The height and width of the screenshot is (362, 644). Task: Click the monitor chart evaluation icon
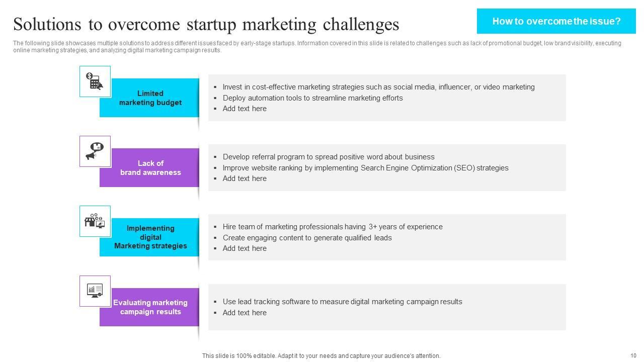tap(95, 291)
